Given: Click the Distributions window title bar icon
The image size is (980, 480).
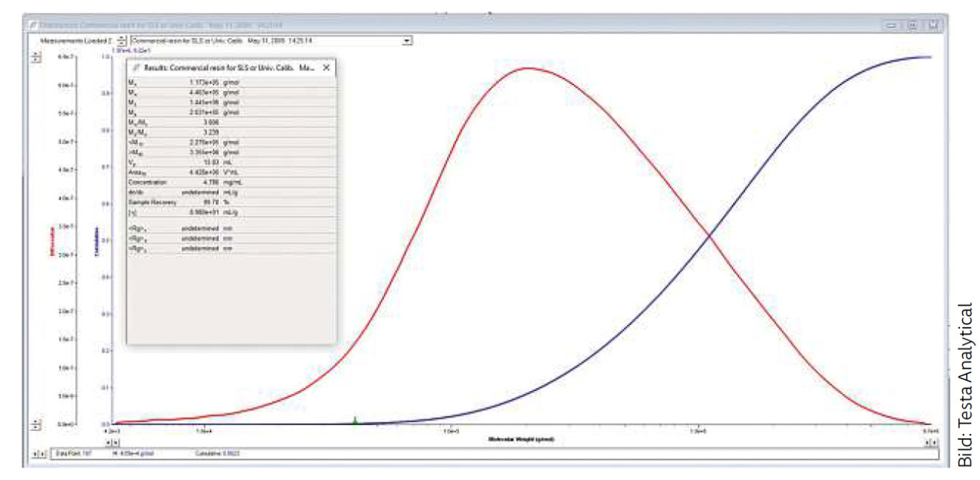Looking at the screenshot, I should click(31, 24).
